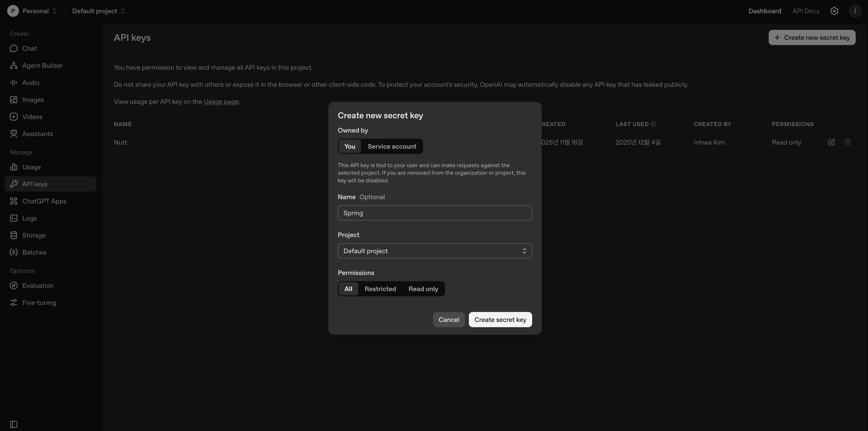This screenshot has width=868, height=431.
Task: Switch to the Dashboard tab
Action: point(765,11)
